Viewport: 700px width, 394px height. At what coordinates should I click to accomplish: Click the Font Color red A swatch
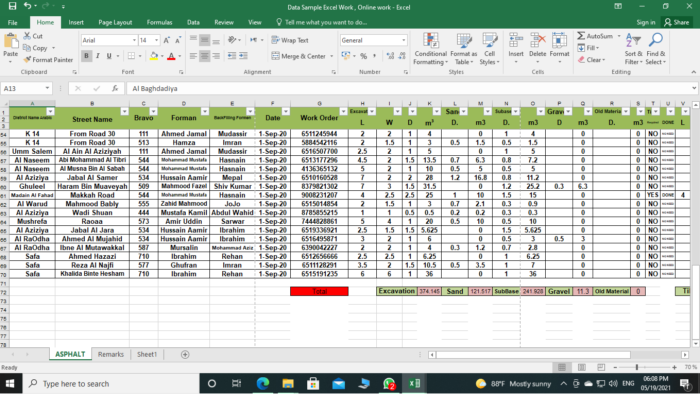click(171, 56)
